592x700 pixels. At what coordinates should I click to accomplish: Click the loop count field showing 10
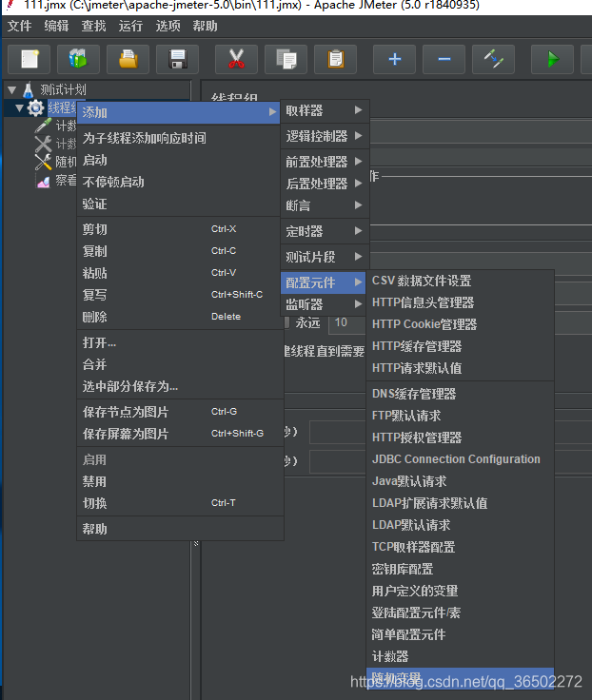[x=347, y=322]
